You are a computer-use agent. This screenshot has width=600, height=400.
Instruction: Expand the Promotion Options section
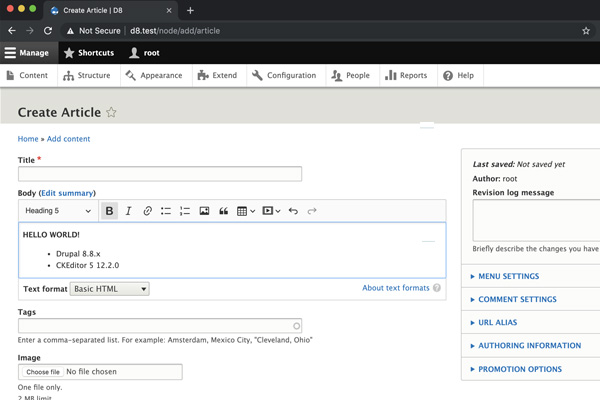click(x=520, y=369)
